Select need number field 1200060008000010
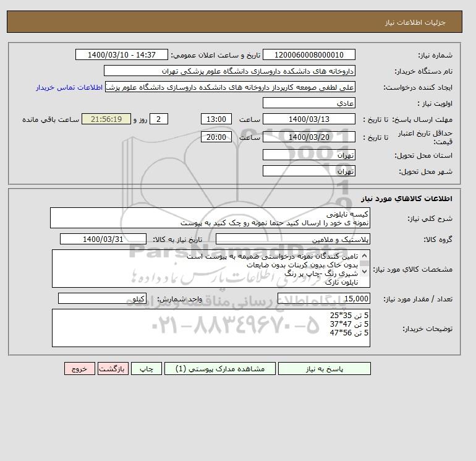This screenshot has width=476, height=461. (x=309, y=54)
